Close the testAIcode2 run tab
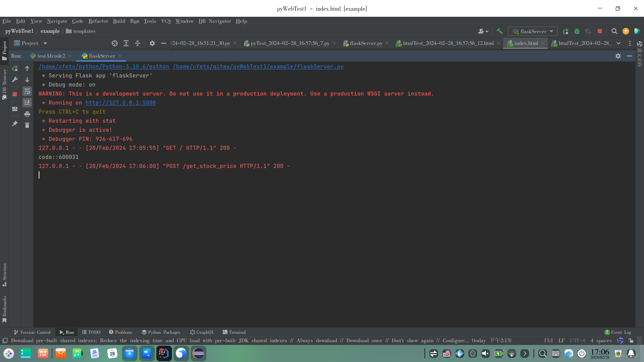The image size is (644, 362). coord(70,56)
